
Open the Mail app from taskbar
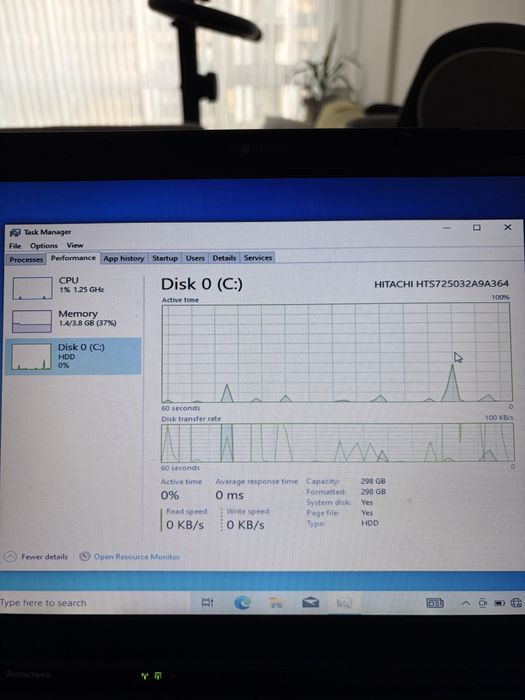pyautogui.click(x=310, y=603)
